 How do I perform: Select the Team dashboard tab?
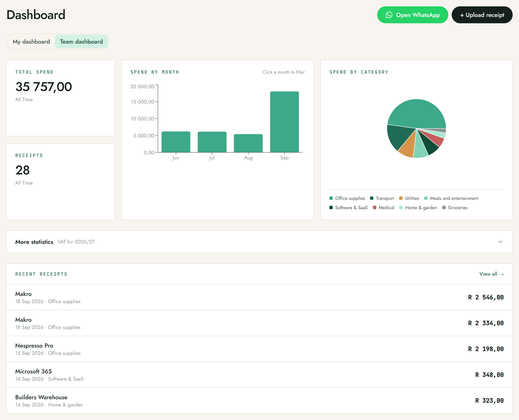(x=81, y=42)
